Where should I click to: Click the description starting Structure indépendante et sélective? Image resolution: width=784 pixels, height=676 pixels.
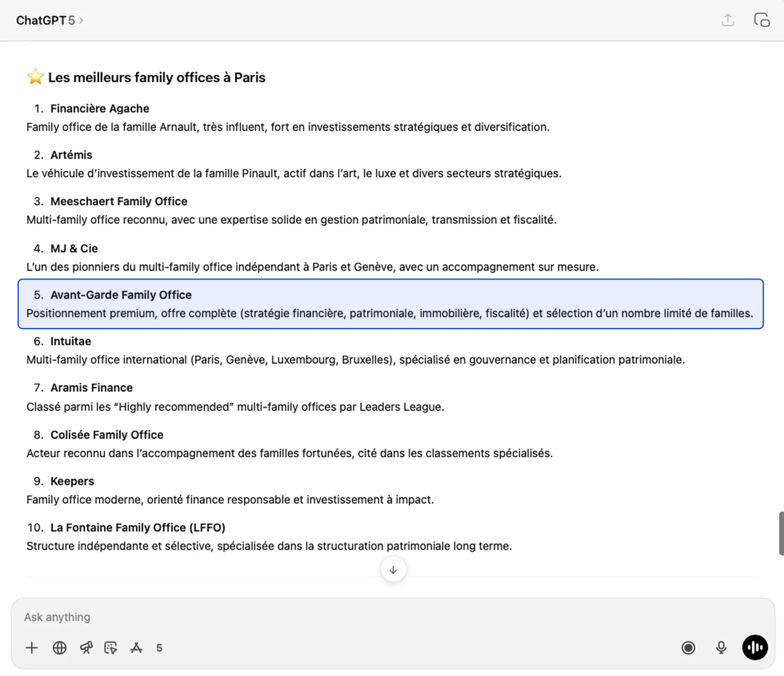[x=269, y=545]
